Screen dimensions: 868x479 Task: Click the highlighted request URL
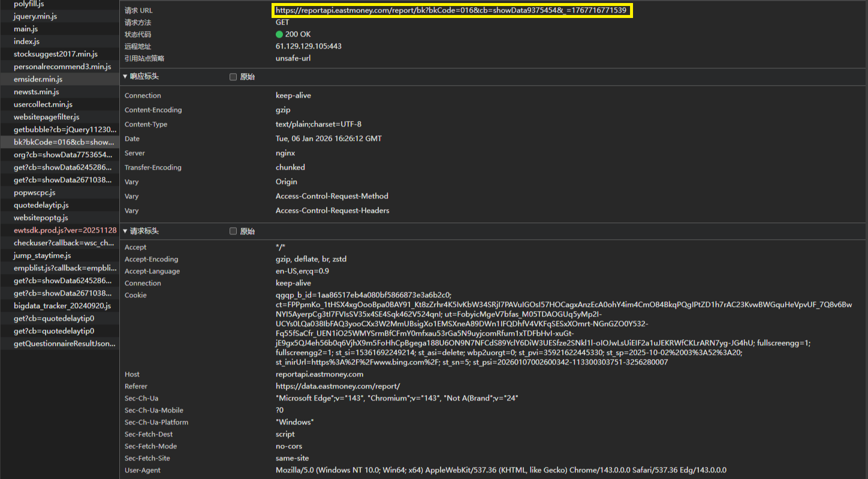pos(451,10)
